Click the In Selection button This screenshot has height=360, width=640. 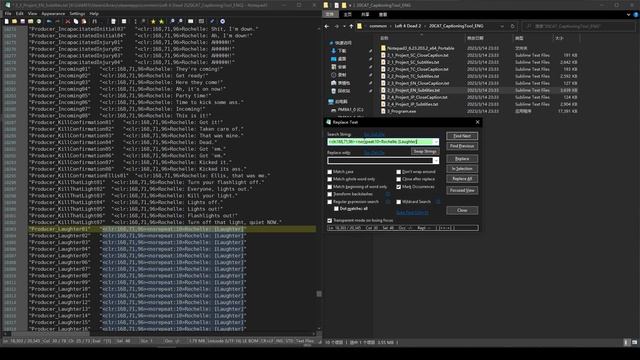click(462, 169)
